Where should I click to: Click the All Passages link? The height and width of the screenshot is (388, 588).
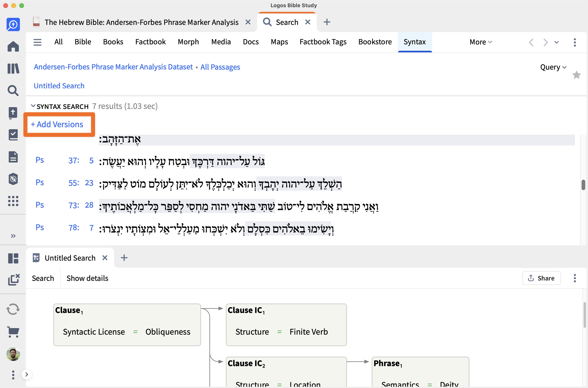[220, 67]
